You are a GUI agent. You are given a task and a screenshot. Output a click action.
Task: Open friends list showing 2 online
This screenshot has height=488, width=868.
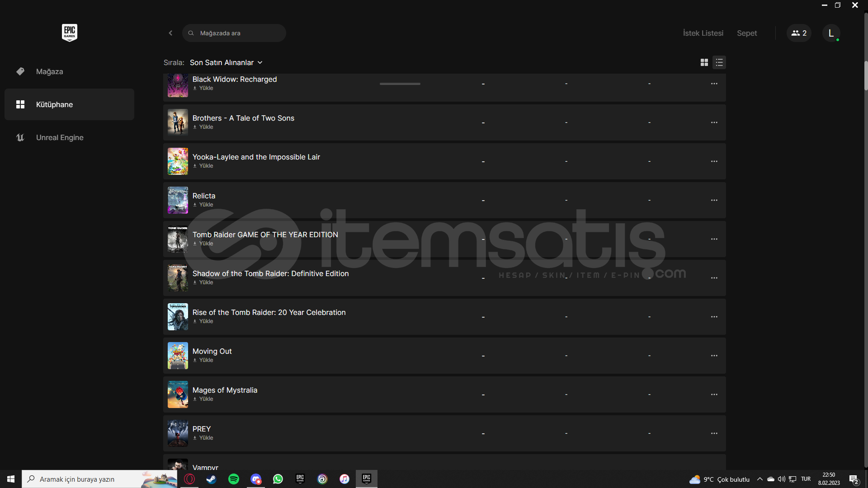click(x=799, y=33)
